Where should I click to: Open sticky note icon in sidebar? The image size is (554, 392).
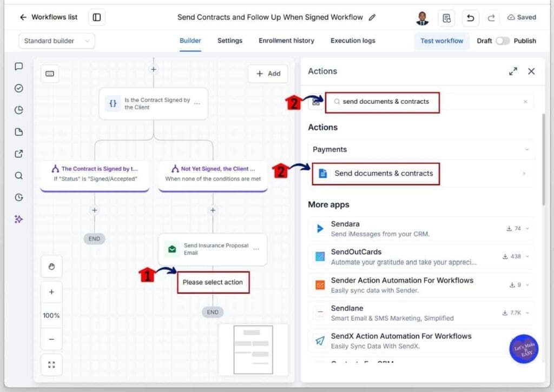pyautogui.click(x=19, y=132)
